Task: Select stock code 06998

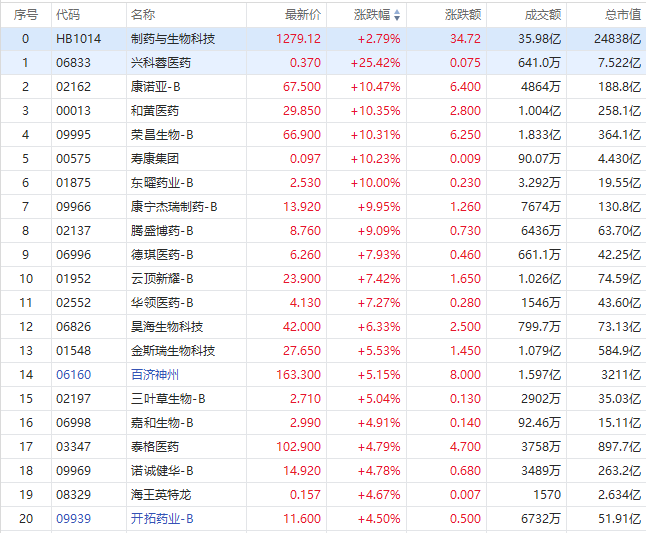Action: coord(73,423)
